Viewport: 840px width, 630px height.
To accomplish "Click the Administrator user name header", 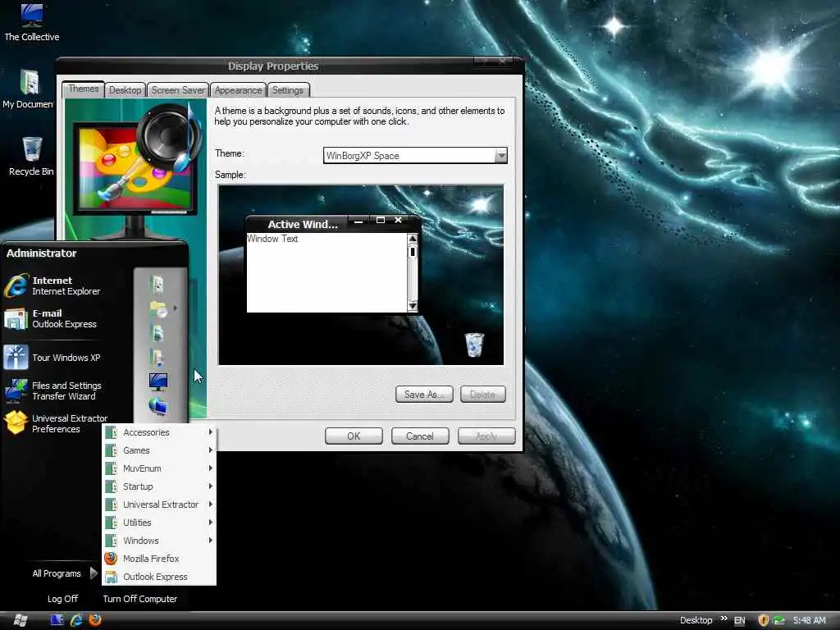I will coord(41,253).
